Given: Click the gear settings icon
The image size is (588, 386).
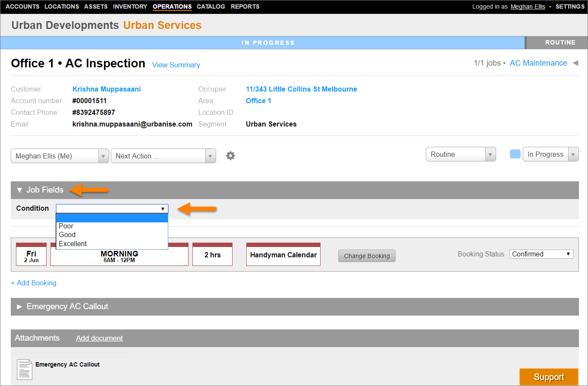Looking at the screenshot, I should 231,156.
